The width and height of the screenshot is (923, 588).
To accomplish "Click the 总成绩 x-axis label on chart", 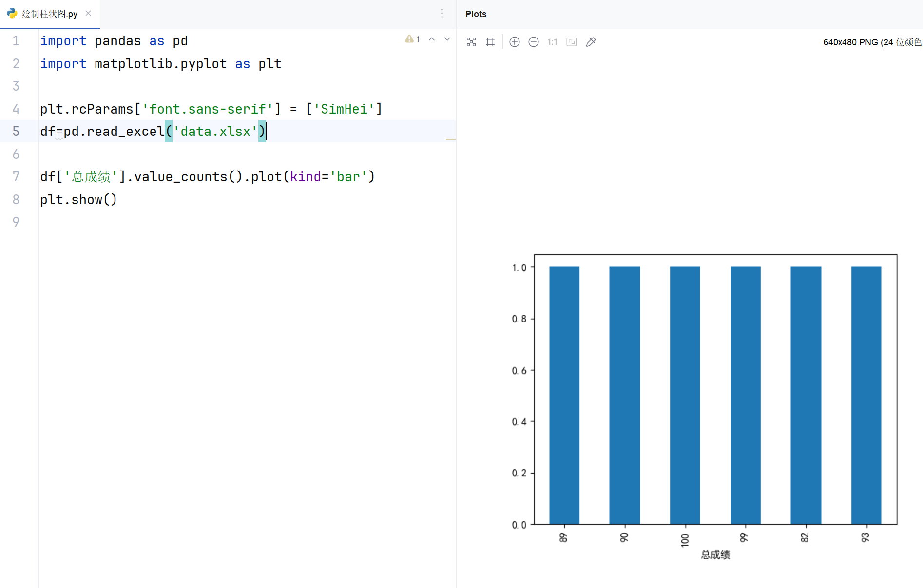I will [715, 555].
